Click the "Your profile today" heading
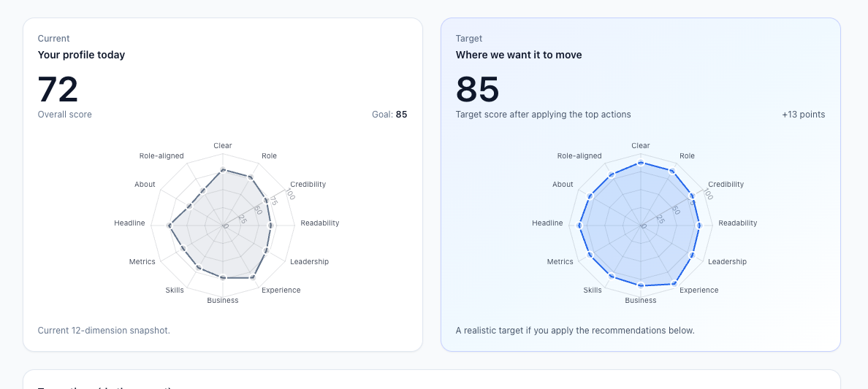Image resolution: width=868 pixels, height=389 pixels. pyautogui.click(x=81, y=55)
